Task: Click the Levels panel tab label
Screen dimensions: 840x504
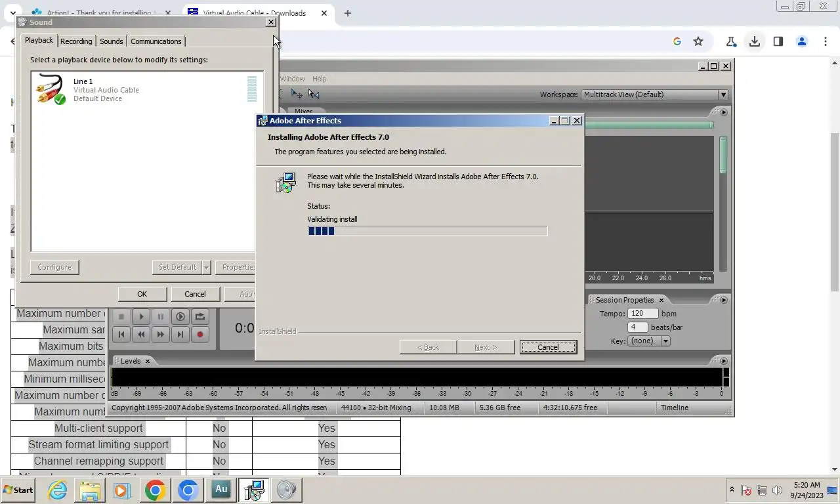Action: coord(131,361)
